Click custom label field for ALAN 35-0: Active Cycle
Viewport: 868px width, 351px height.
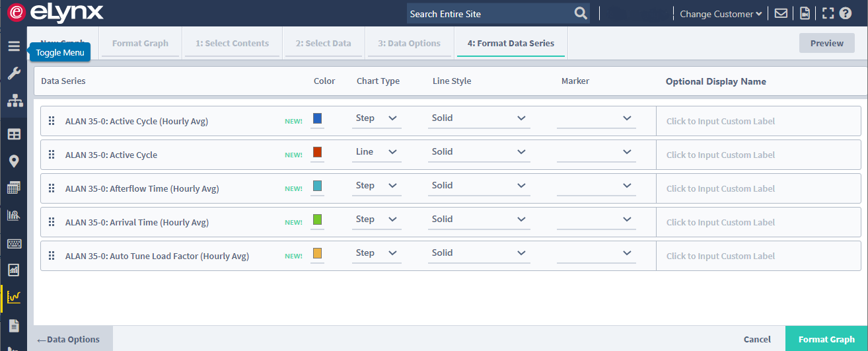758,155
